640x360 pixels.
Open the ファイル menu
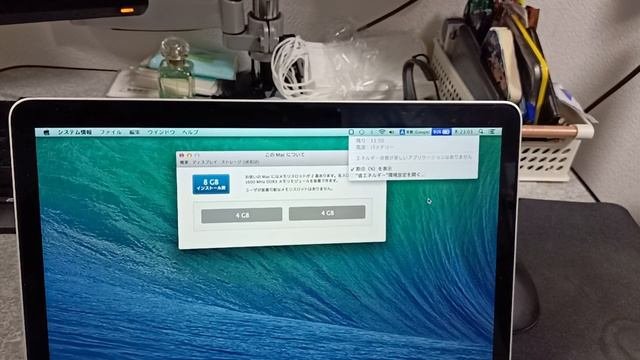(111, 132)
